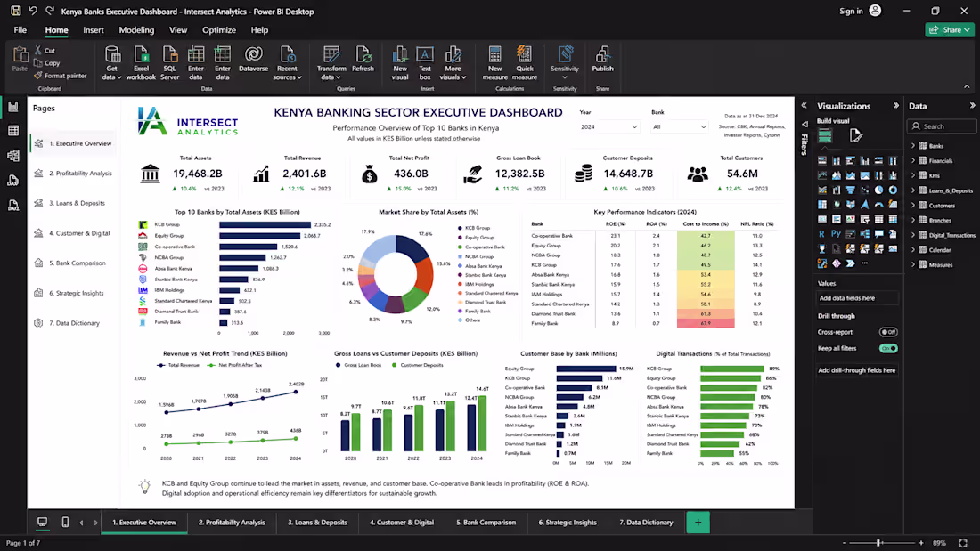Open 7. Data Dictionary in Pages list
The height and width of the screenshot is (551, 980).
click(74, 323)
